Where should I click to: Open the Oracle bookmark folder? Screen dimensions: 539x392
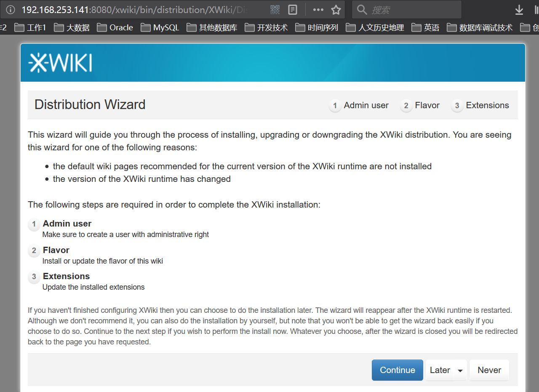(115, 27)
